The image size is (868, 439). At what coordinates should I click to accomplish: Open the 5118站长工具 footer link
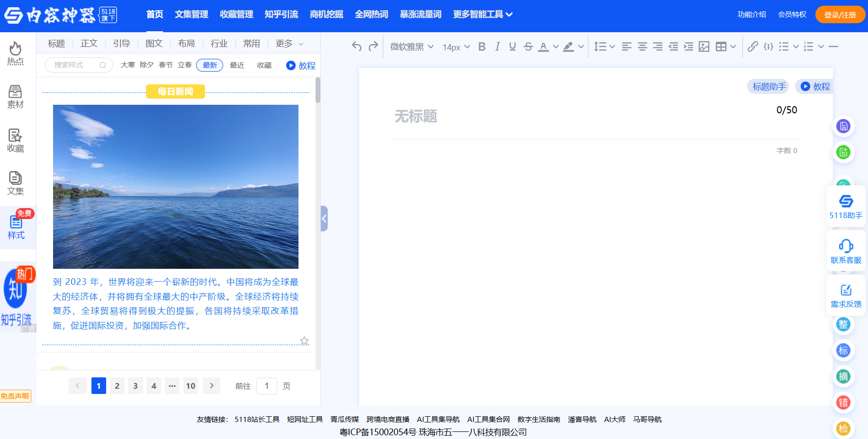click(x=256, y=419)
